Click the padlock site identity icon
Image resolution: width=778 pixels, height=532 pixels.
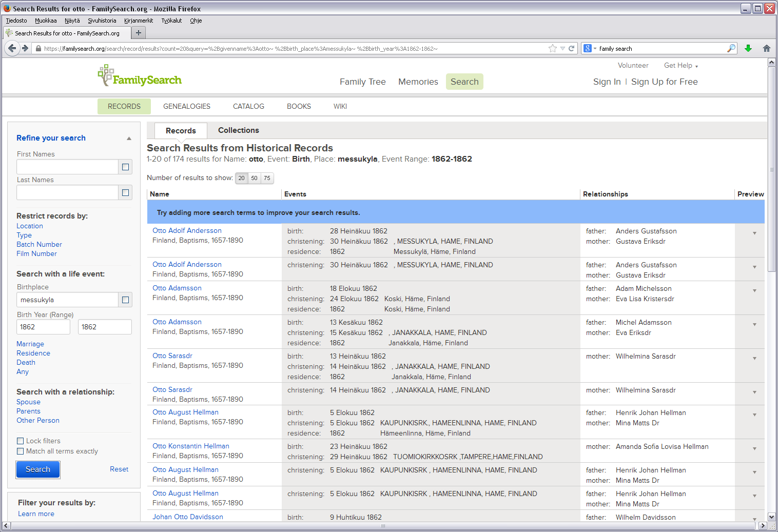(37, 49)
